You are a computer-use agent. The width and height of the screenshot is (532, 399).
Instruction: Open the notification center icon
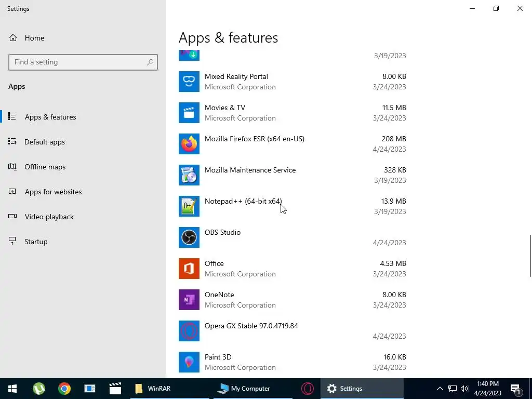[515, 389]
